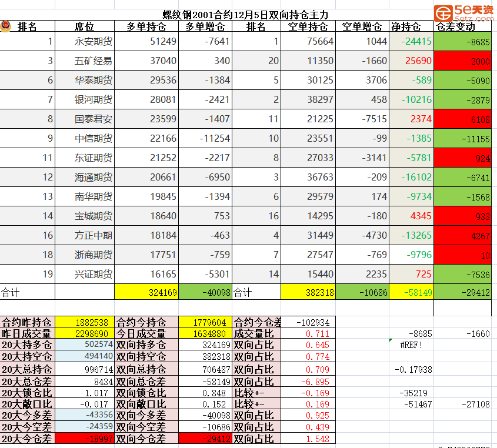The image size is (497, 448).
Task: Select the cell showing -0.17938
Action: 411,369
